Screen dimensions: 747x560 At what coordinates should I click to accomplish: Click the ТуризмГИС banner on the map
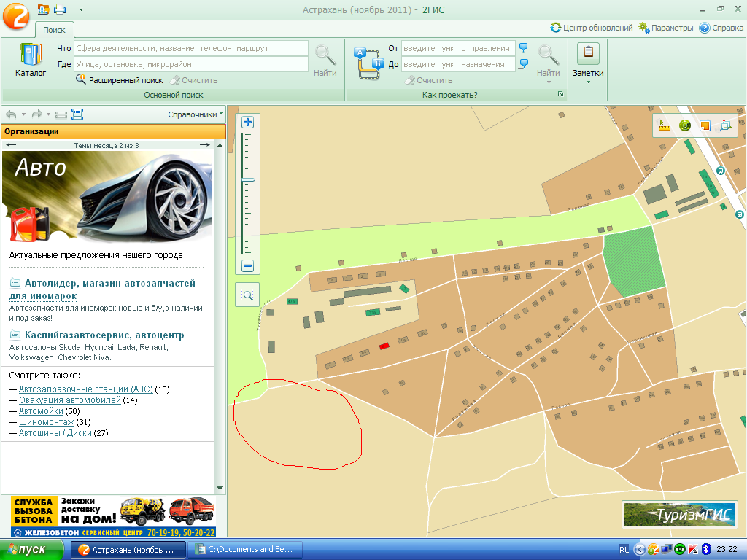[x=679, y=515]
